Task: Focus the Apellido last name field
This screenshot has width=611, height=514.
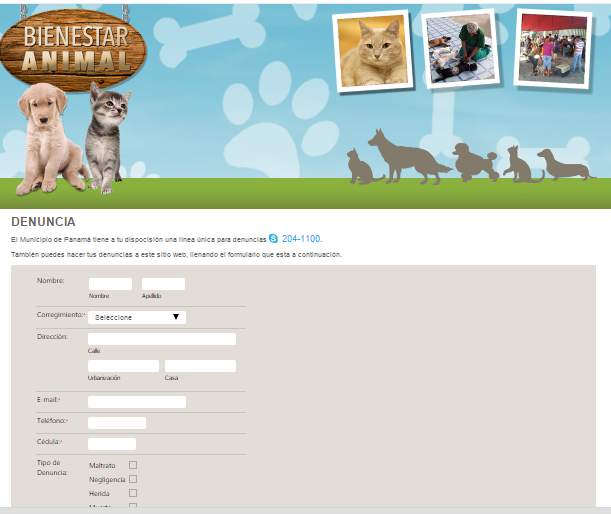Action: tap(163, 284)
